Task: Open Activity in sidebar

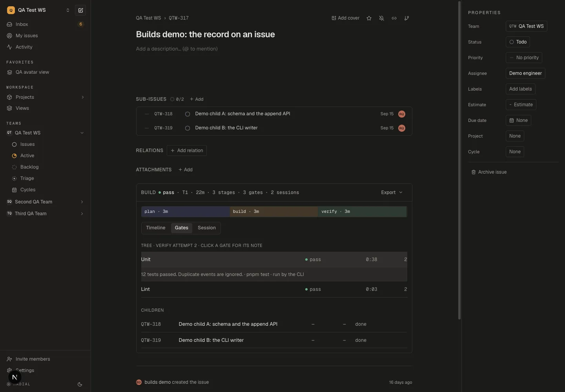Action: (x=45, y=47)
